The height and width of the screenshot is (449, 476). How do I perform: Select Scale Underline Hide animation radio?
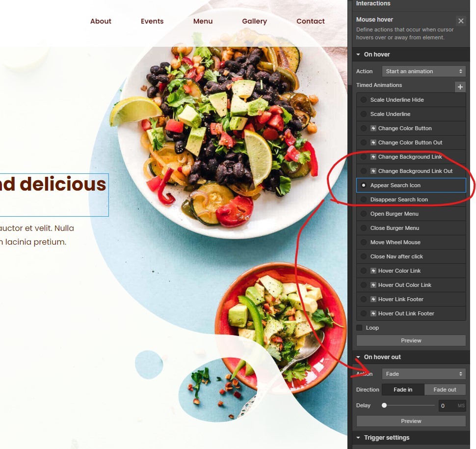[x=363, y=100]
